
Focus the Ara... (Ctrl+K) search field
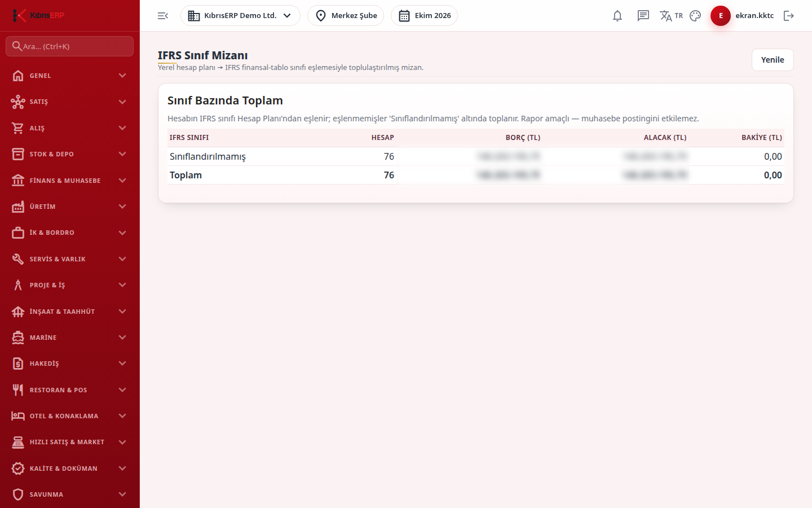70,46
